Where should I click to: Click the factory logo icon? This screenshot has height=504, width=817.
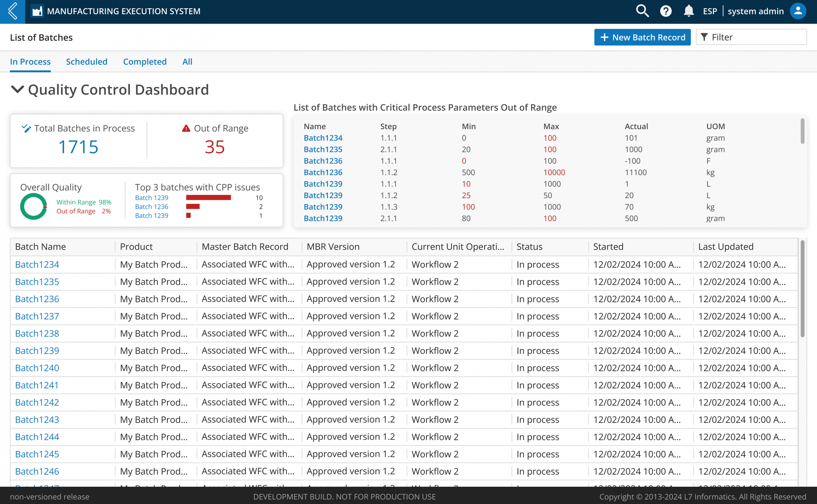37,11
